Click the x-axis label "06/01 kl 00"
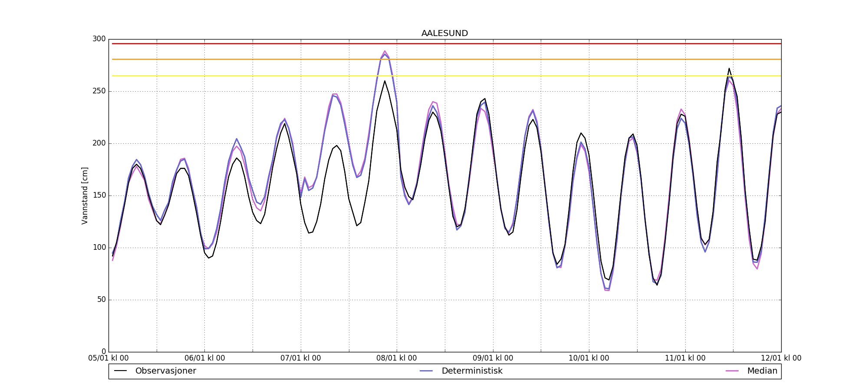868x391 pixels. point(205,358)
